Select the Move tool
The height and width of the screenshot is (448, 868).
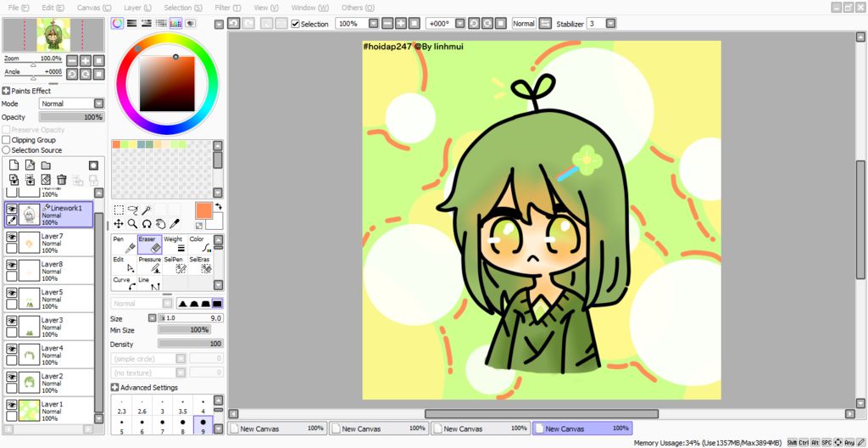click(119, 223)
